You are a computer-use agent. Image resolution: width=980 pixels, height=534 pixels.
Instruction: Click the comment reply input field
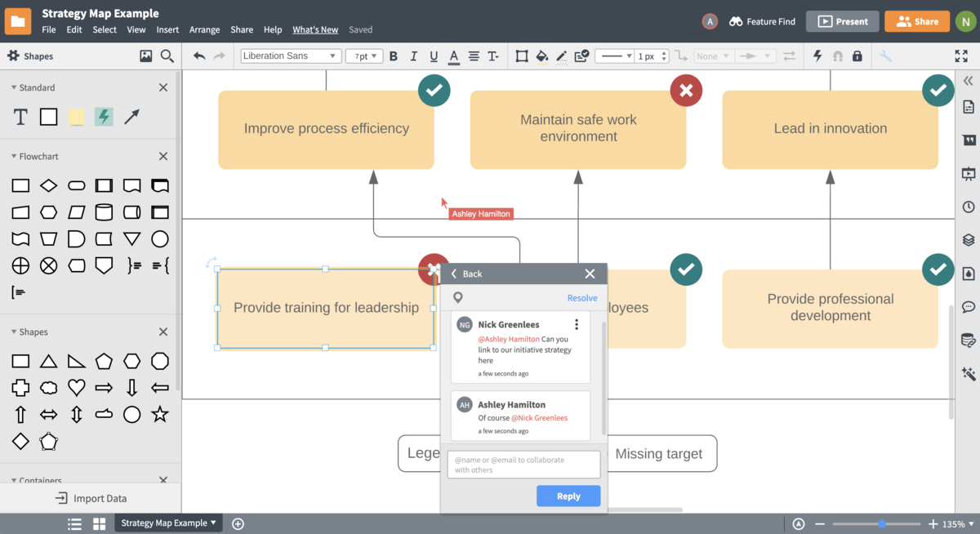coord(523,464)
